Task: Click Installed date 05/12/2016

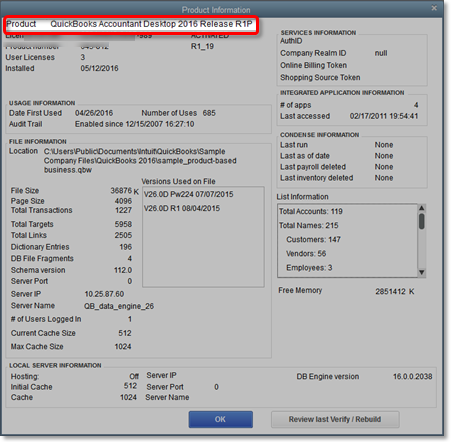Action: click(x=99, y=68)
